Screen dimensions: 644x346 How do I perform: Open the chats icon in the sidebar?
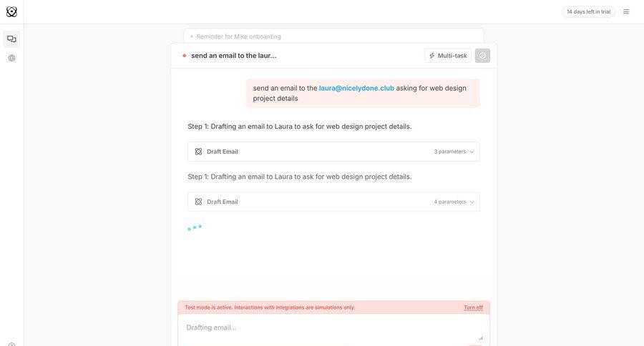[11, 39]
